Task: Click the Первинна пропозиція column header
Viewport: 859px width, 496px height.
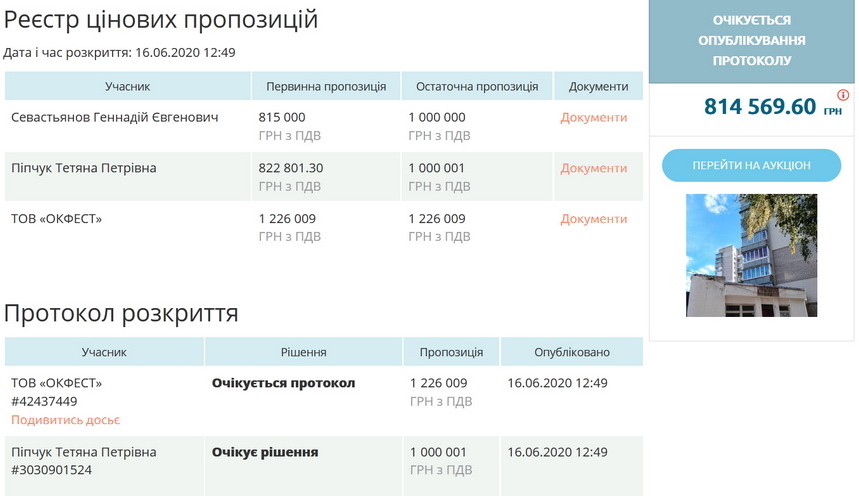Action: pos(326,86)
